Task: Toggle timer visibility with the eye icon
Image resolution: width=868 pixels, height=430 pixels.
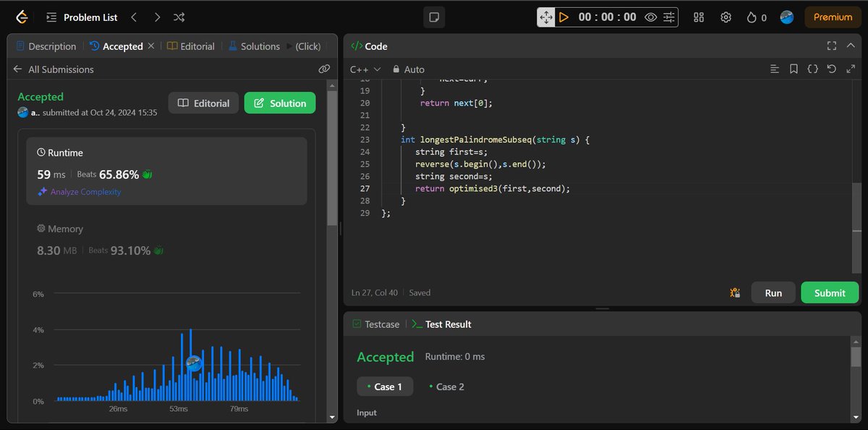Action: (650, 17)
